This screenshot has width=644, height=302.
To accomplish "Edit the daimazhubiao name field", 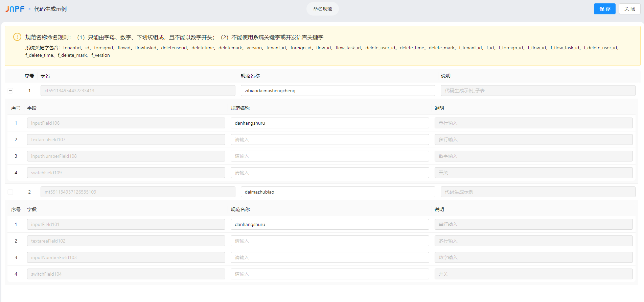I will (x=338, y=192).
